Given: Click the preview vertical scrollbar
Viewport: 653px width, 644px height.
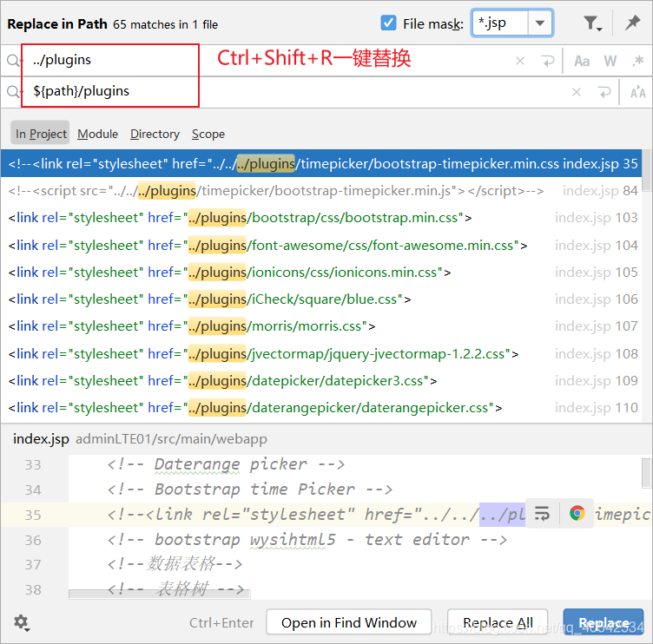Looking at the screenshot, I should [x=647, y=472].
